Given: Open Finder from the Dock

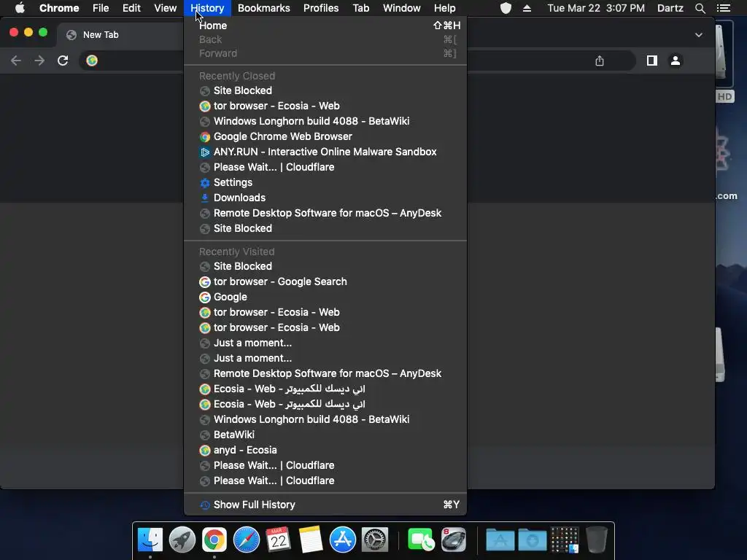Looking at the screenshot, I should point(150,540).
